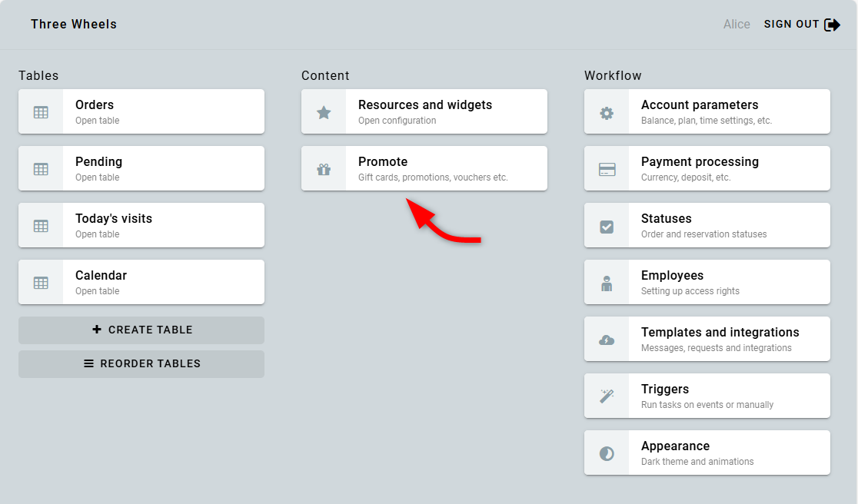Click the Pending table grid icon
The width and height of the screenshot is (858, 504).
[x=41, y=169]
